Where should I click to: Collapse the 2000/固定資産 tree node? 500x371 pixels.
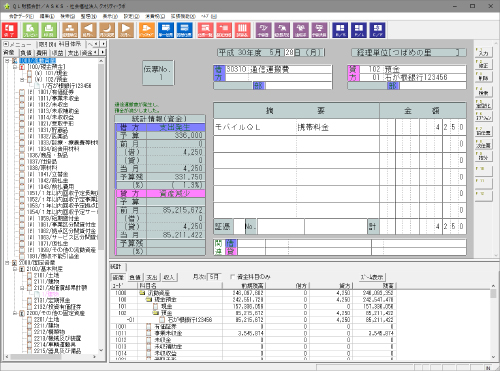7,263
